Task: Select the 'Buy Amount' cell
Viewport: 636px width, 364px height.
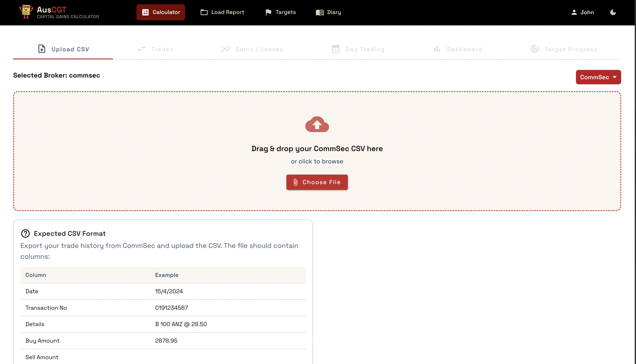Action: 42,341
